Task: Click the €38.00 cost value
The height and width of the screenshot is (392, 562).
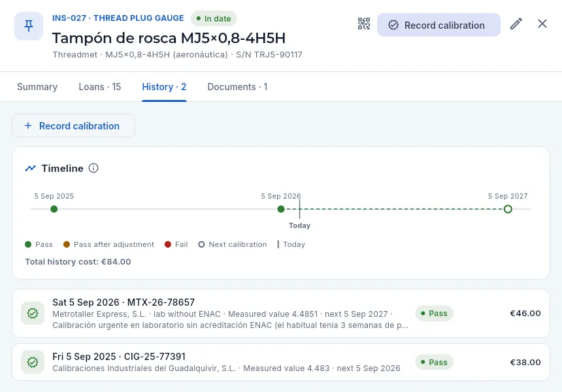Action: click(x=525, y=362)
